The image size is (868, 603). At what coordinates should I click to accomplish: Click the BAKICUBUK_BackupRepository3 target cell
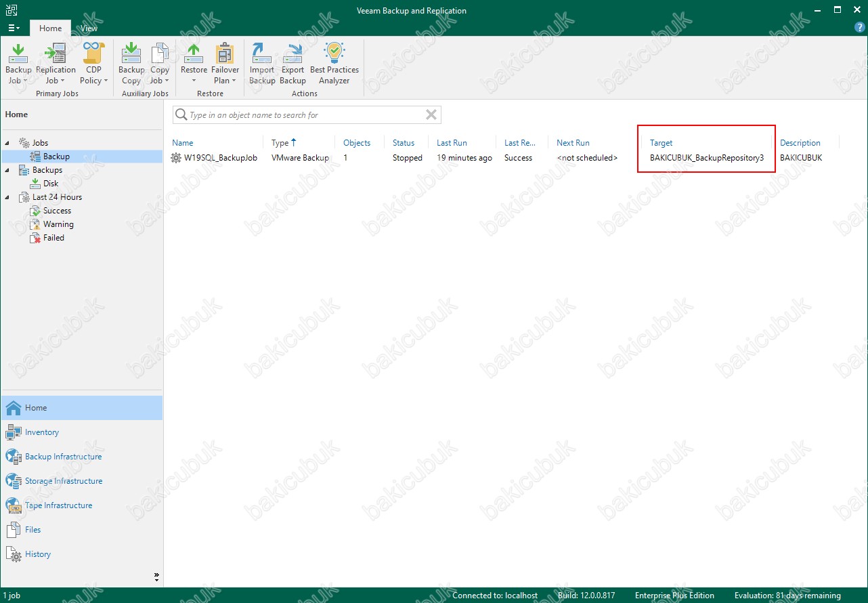(707, 158)
